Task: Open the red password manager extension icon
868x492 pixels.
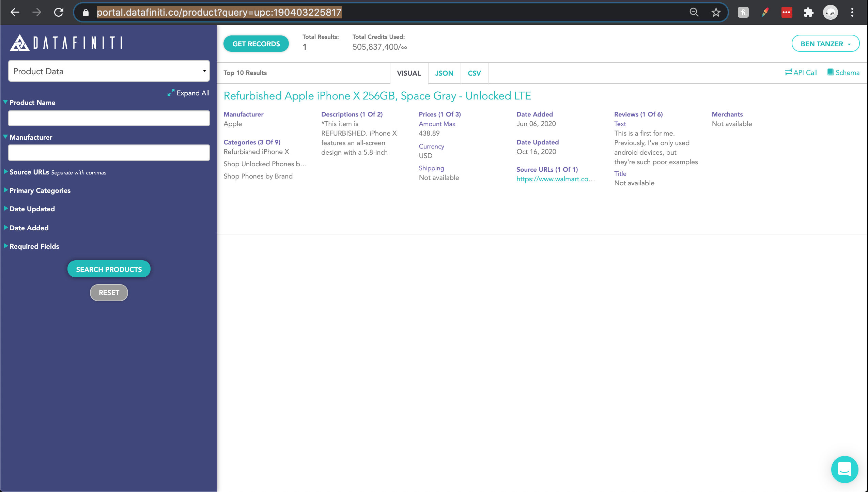Action: (x=787, y=13)
